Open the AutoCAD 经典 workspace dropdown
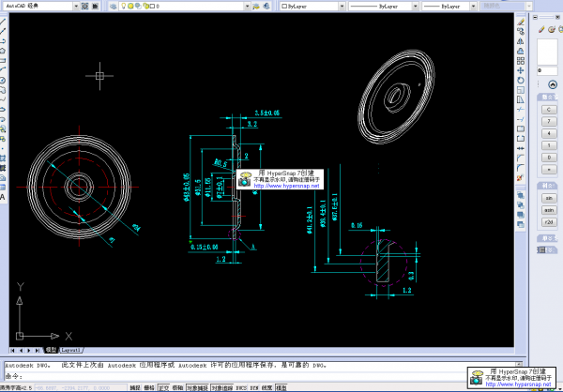Image resolution: width=563 pixels, height=392 pixels. (x=76, y=7)
